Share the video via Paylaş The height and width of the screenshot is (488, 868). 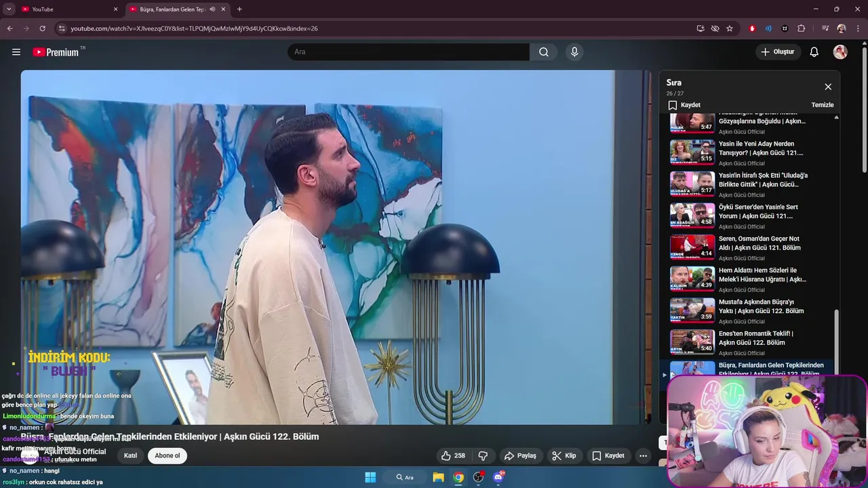(x=520, y=455)
